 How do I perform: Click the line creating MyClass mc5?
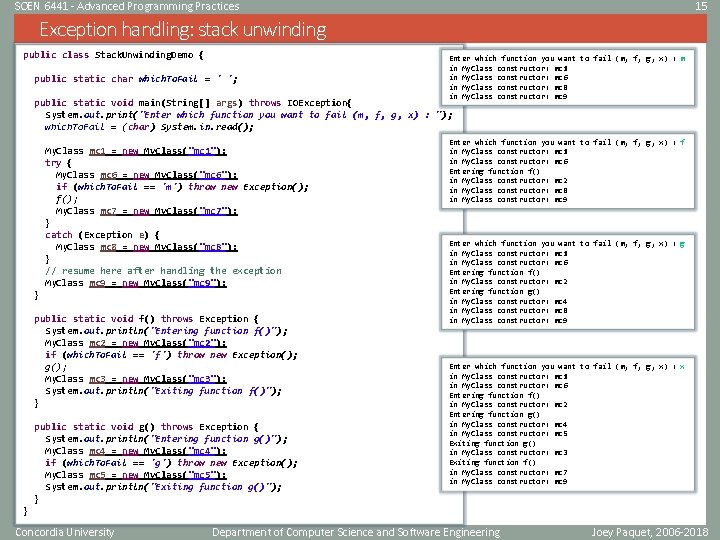(x=135, y=475)
